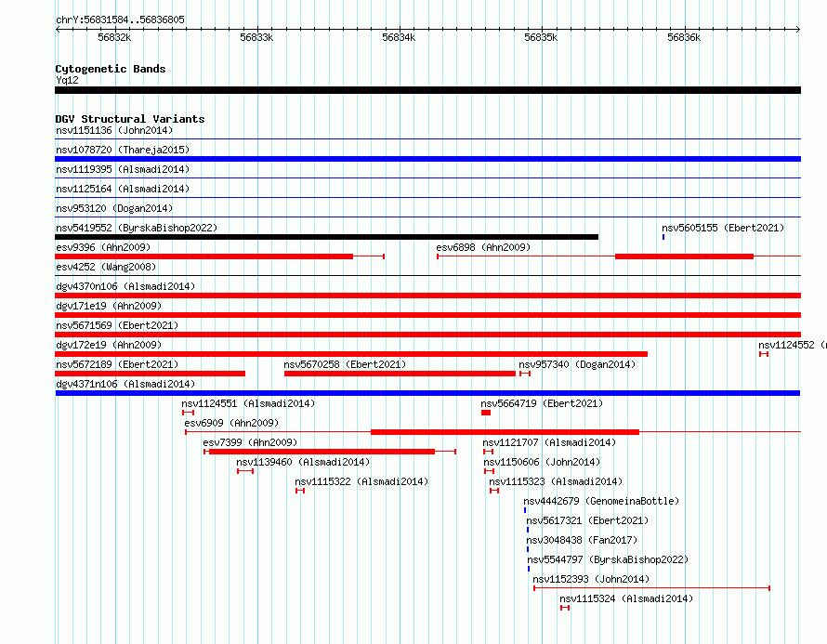827x644 pixels.
Task: Select the nsv1078720 (Thareja2015) blue bar
Action: click(x=427, y=159)
